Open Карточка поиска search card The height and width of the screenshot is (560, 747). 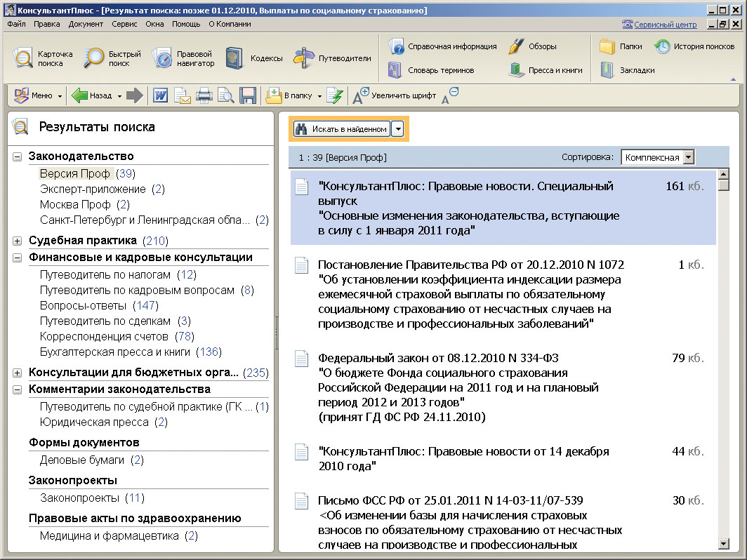point(42,58)
